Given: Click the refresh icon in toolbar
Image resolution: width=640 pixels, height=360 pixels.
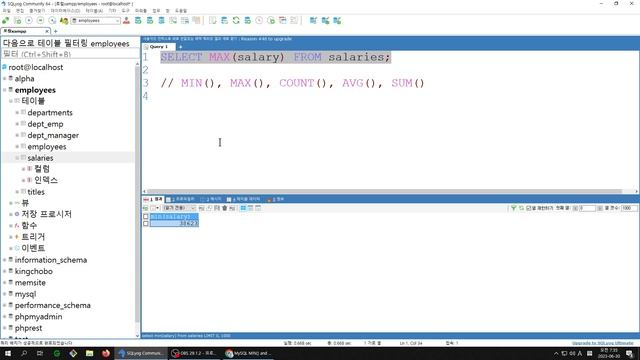Looking at the screenshot, I should [x=236, y=20].
